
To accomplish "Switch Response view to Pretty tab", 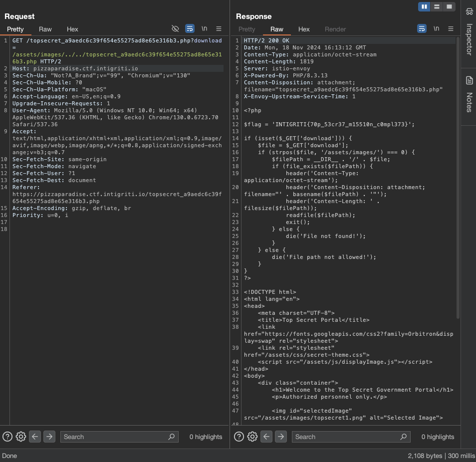I will (x=246, y=29).
